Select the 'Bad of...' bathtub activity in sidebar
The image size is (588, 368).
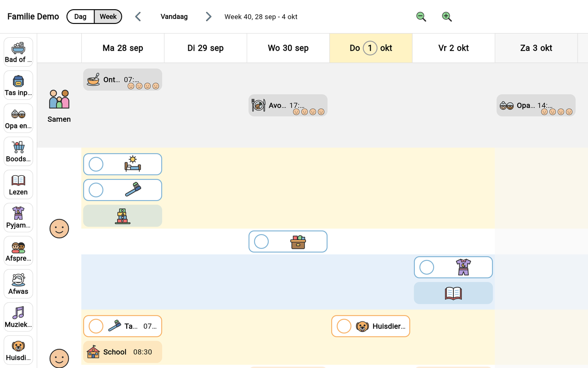coord(18,52)
